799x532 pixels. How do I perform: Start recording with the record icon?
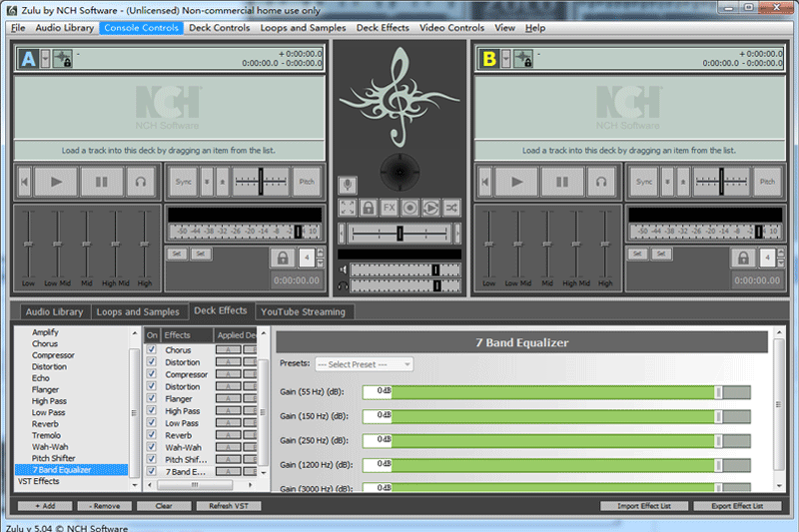(409, 208)
